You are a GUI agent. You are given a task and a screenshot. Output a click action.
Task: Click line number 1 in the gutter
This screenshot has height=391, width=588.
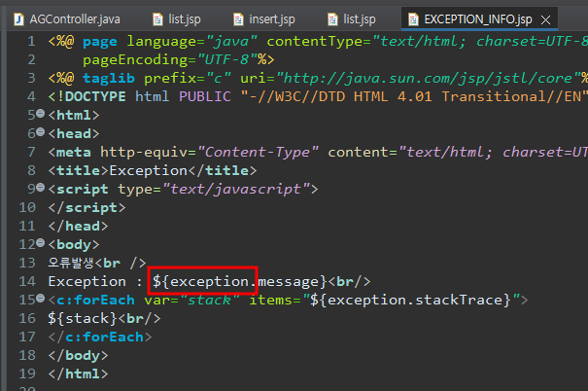point(31,42)
